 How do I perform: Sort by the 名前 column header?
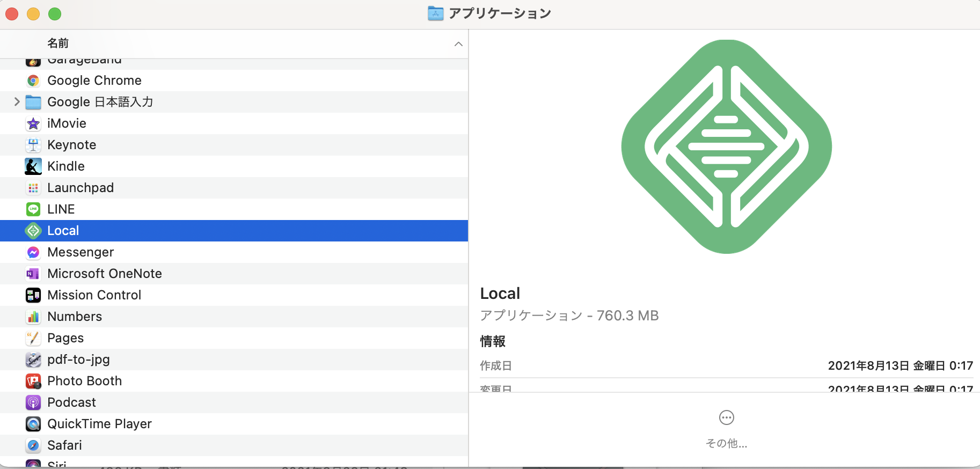(x=58, y=43)
